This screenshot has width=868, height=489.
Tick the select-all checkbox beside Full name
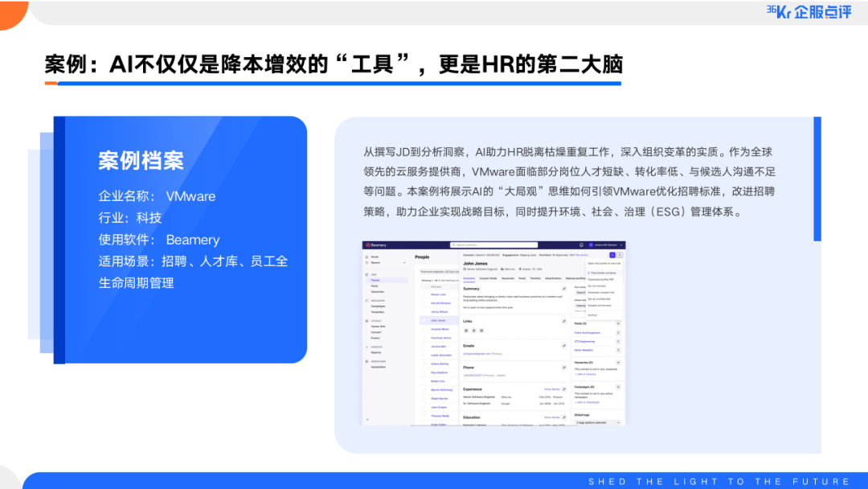[424, 287]
